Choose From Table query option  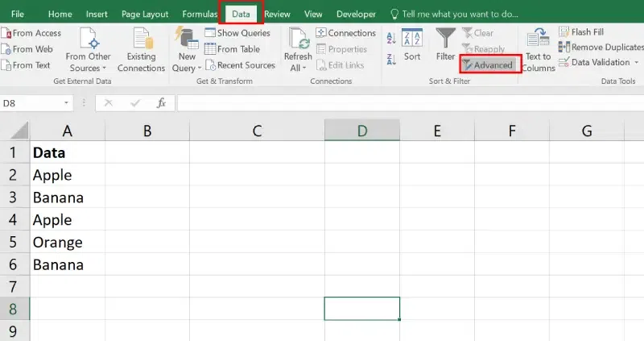[233, 49]
